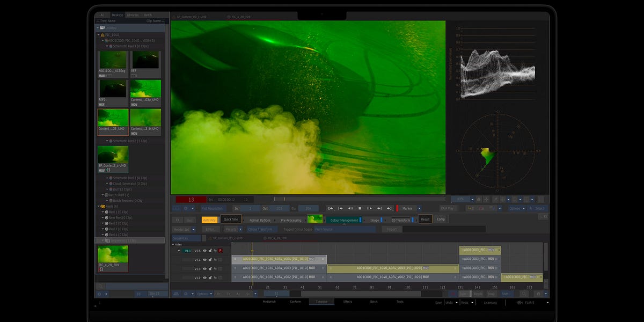Image resolution: width=644 pixels, height=322 pixels.
Task: Toggle the Auto Key button
Action: point(210,219)
